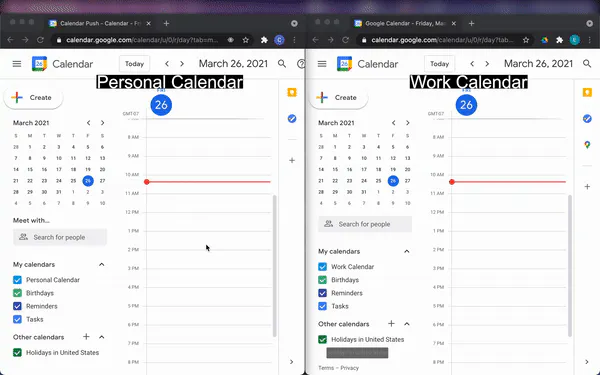Get add-ons plus in Personal Calendar side panel
This screenshot has height=375, width=600.
pos(292,160)
